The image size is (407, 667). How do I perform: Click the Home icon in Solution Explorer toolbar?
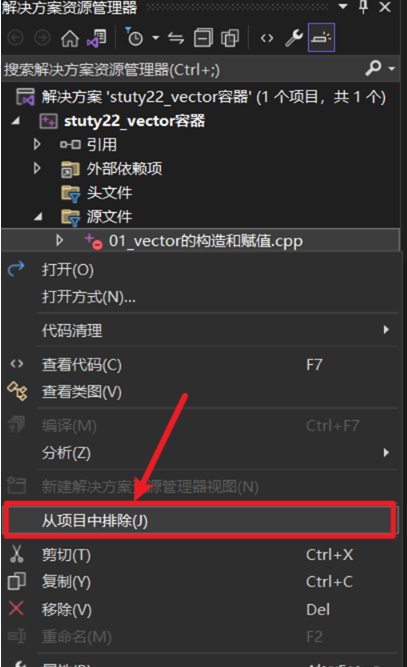pyautogui.click(x=70, y=38)
